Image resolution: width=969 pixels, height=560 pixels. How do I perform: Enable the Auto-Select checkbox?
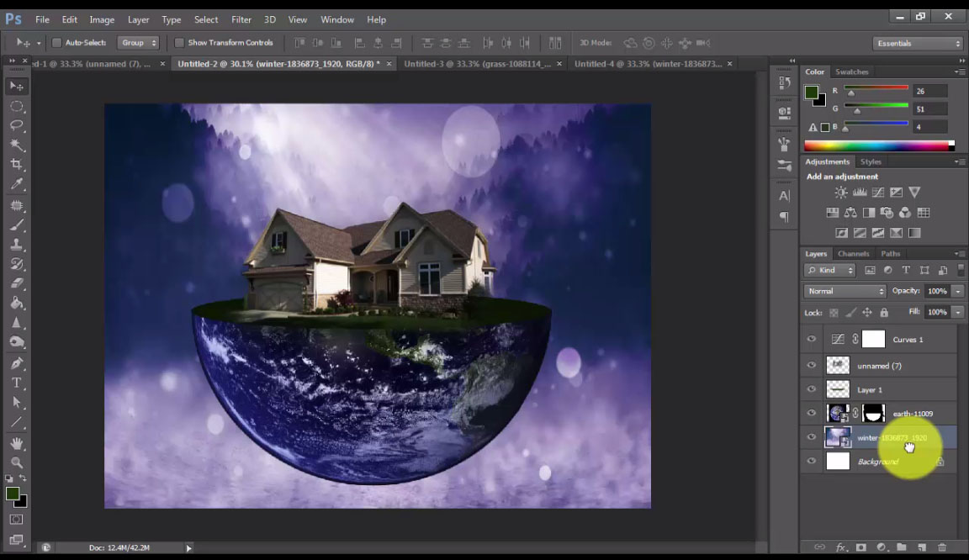point(56,42)
